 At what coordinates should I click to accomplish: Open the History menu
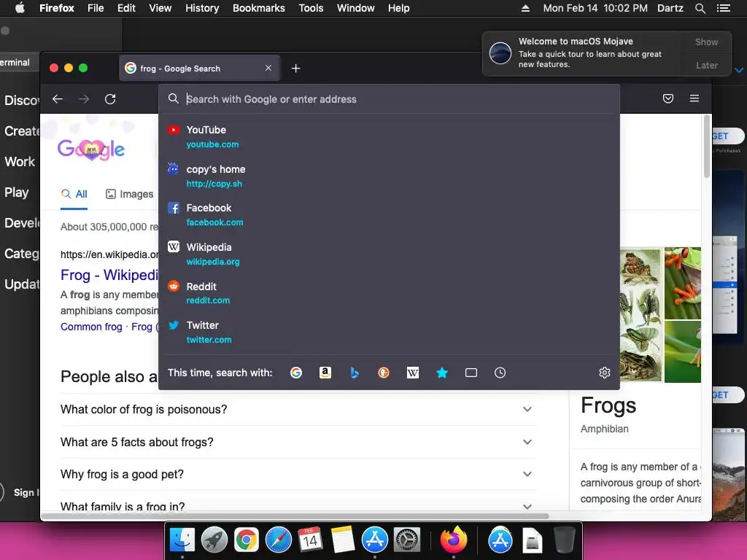pos(202,8)
